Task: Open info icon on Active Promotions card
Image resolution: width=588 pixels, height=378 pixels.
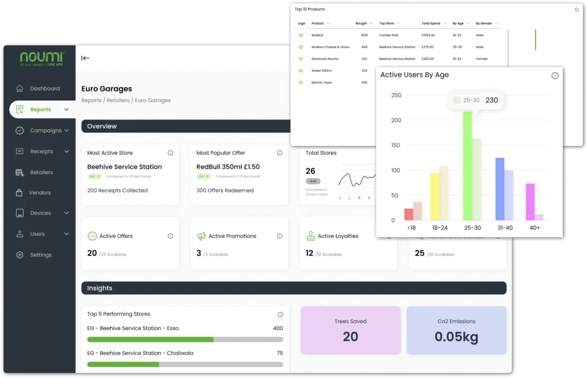Action: point(280,236)
